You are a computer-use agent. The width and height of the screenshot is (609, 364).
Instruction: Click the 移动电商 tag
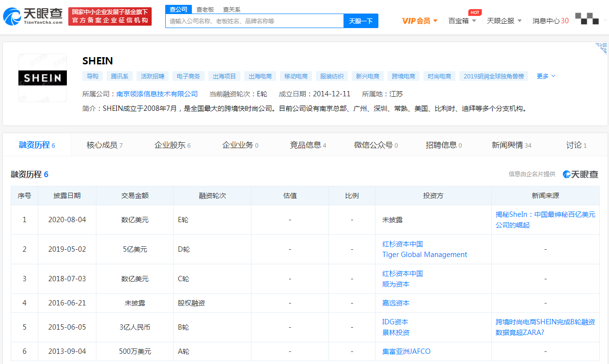(296, 76)
